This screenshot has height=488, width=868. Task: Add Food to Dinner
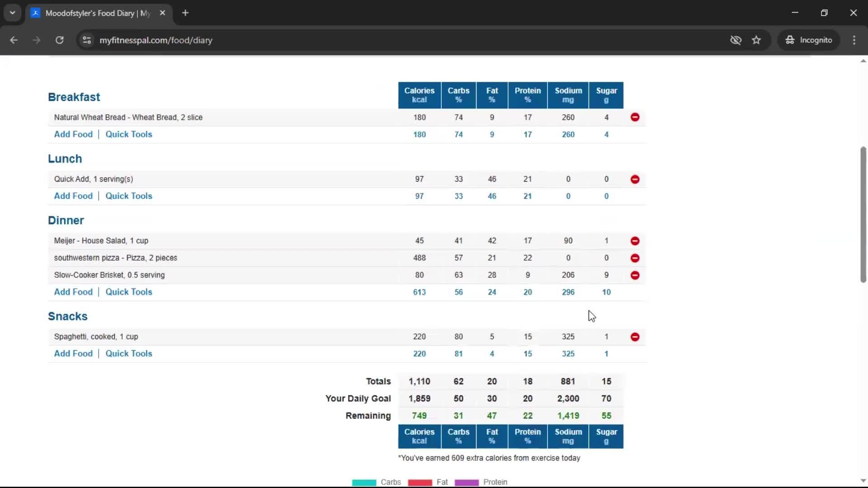click(73, 292)
